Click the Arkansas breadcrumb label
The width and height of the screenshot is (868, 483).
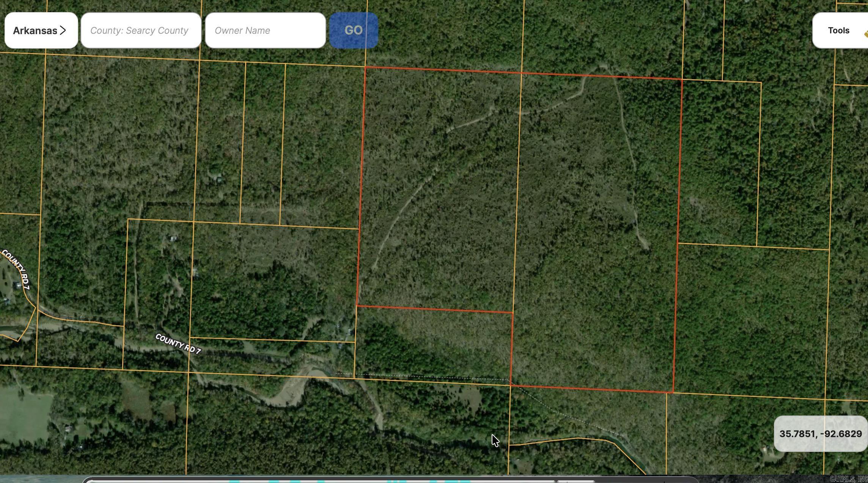(36, 30)
